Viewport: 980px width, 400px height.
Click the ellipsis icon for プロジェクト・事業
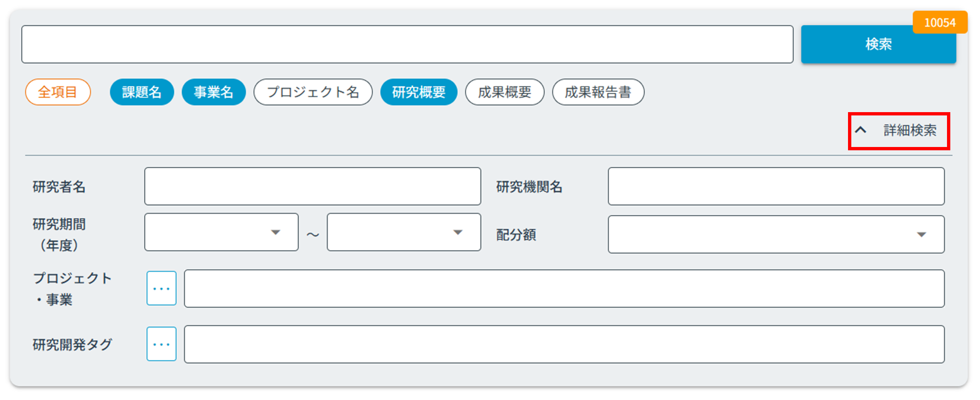tap(161, 288)
